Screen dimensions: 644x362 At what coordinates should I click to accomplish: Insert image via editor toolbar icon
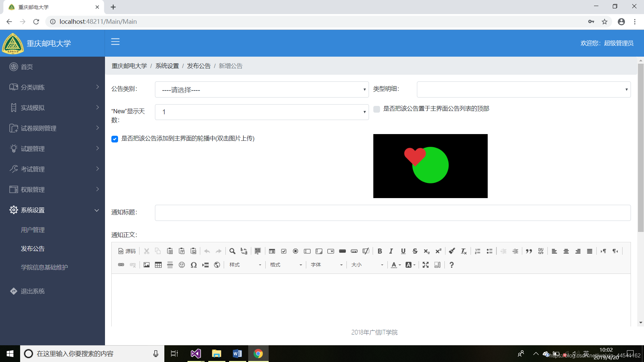147,265
